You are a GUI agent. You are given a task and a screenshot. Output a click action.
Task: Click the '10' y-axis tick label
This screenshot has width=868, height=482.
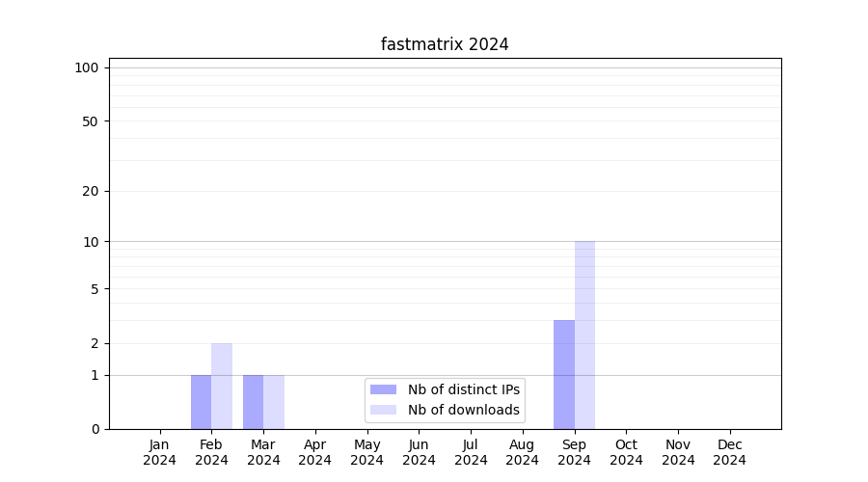pyautogui.click(x=91, y=242)
